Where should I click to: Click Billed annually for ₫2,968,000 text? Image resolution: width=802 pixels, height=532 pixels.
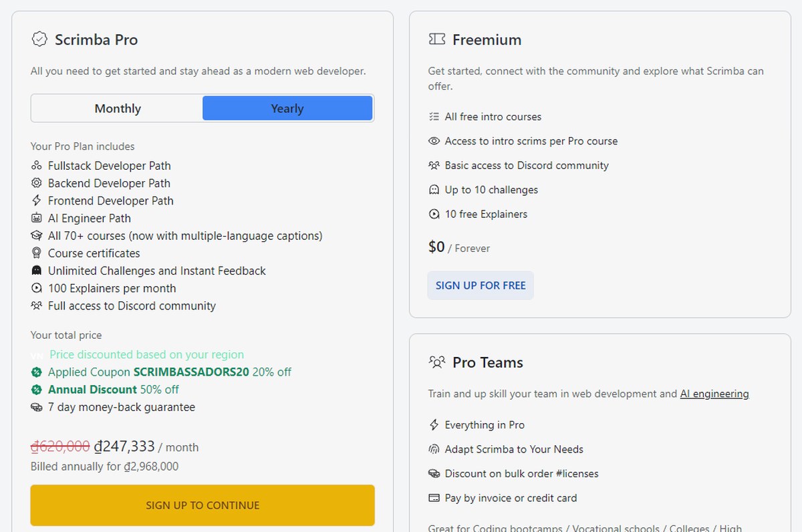(105, 467)
